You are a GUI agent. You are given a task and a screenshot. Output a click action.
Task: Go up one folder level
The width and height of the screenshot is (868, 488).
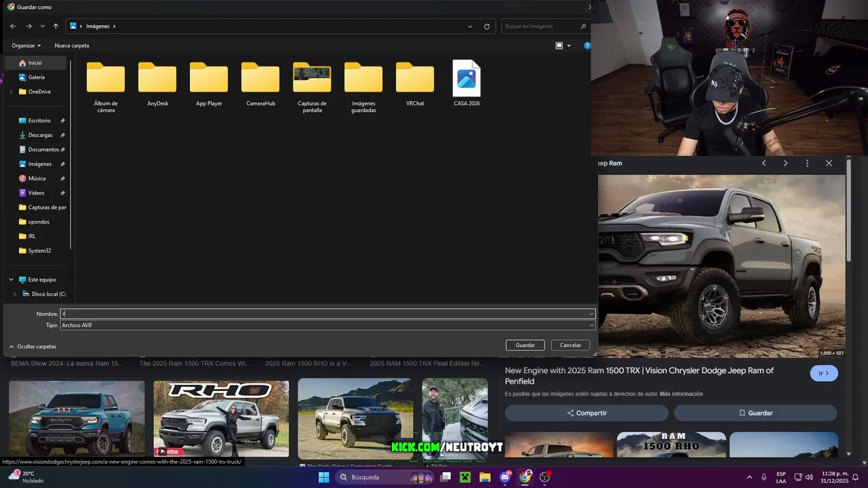click(x=56, y=26)
